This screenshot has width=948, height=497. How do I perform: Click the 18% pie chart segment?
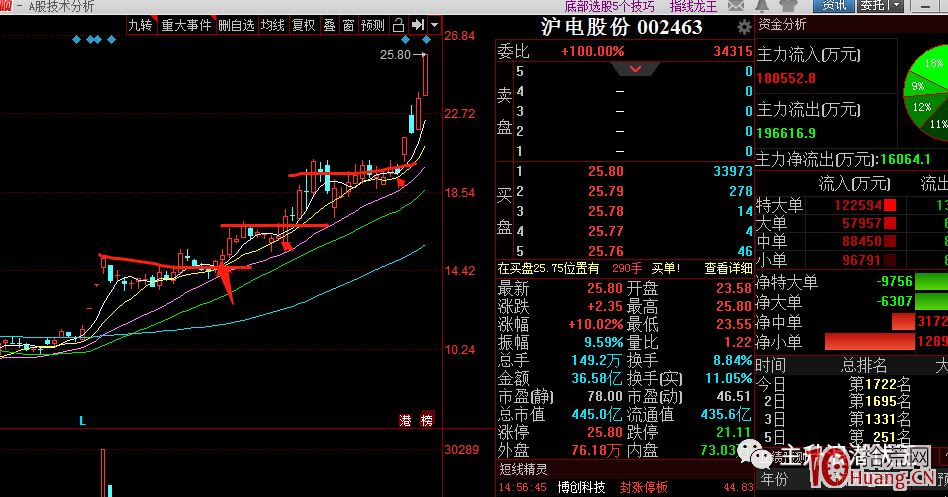point(933,65)
